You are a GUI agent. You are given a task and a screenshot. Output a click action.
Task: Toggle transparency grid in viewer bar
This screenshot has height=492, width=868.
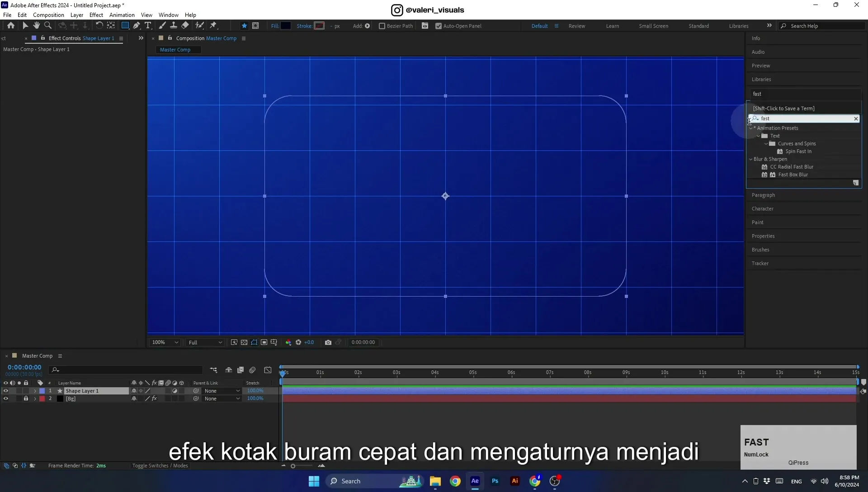pos(244,342)
